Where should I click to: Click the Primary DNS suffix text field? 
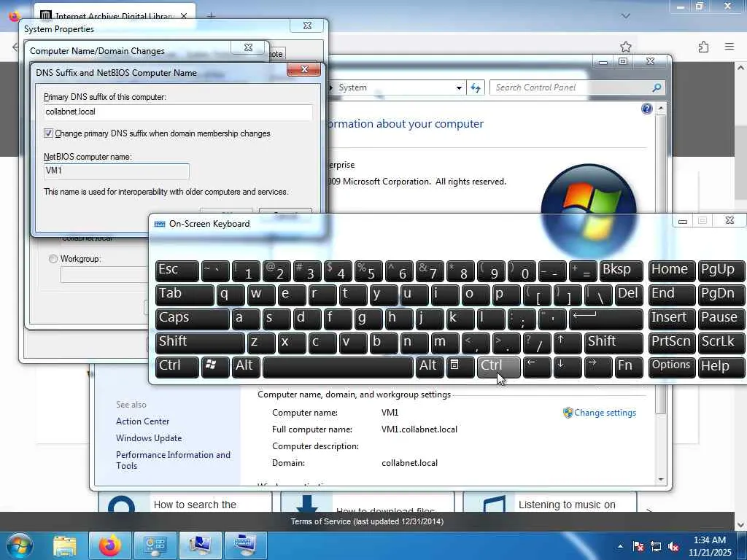(178, 112)
